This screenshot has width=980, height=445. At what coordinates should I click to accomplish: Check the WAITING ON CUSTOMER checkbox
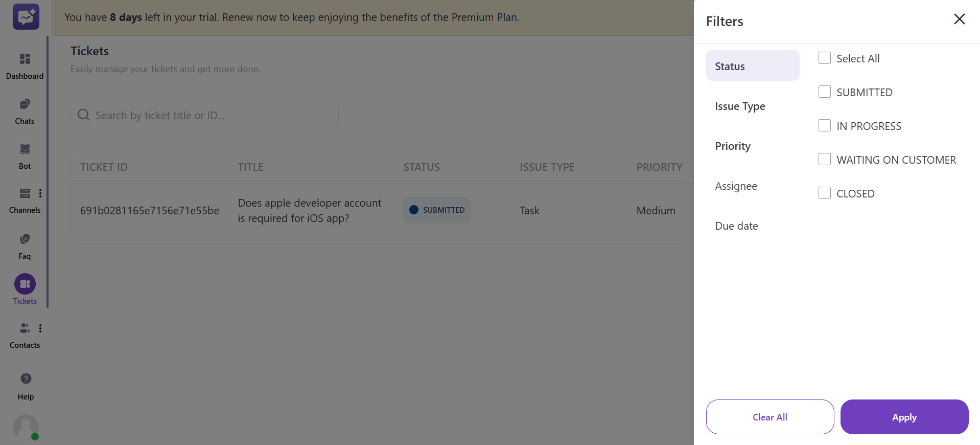(824, 159)
